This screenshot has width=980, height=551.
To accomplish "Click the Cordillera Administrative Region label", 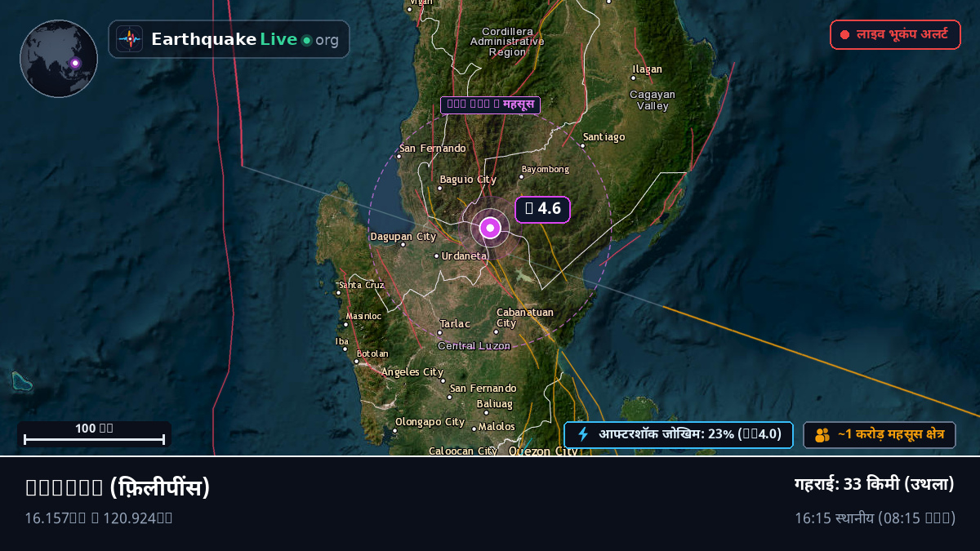I will pyautogui.click(x=507, y=41).
